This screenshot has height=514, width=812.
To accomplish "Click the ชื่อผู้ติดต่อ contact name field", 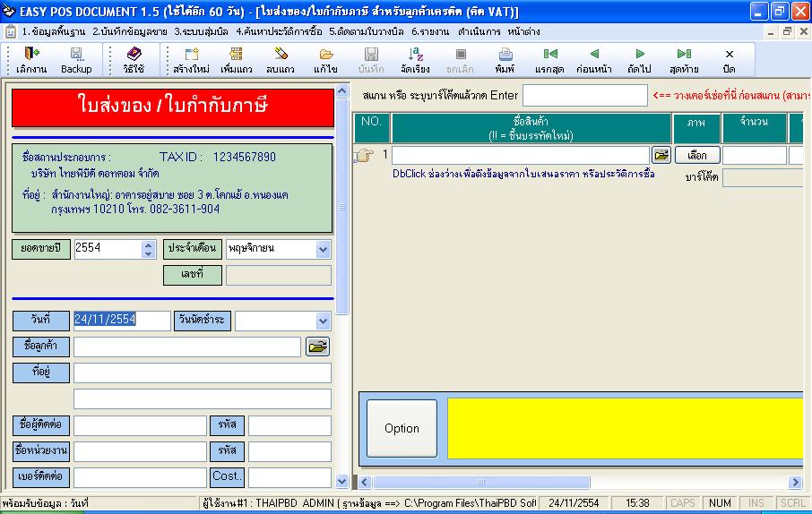I will point(140,425).
